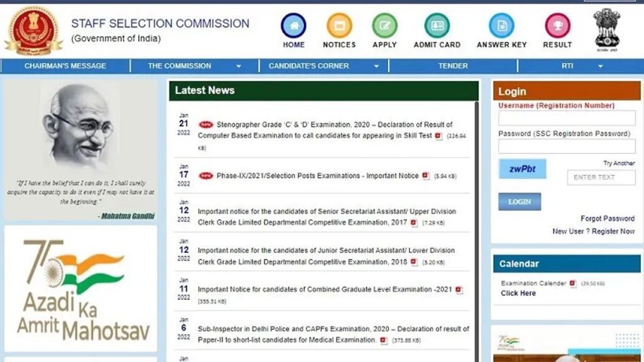Open Sub-Inspector Delhi Police CAPFs result news

pos(333,334)
